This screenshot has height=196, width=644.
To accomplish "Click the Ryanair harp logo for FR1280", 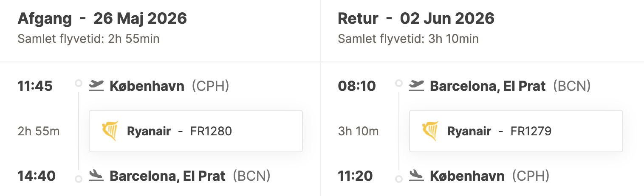I will coord(110,131).
